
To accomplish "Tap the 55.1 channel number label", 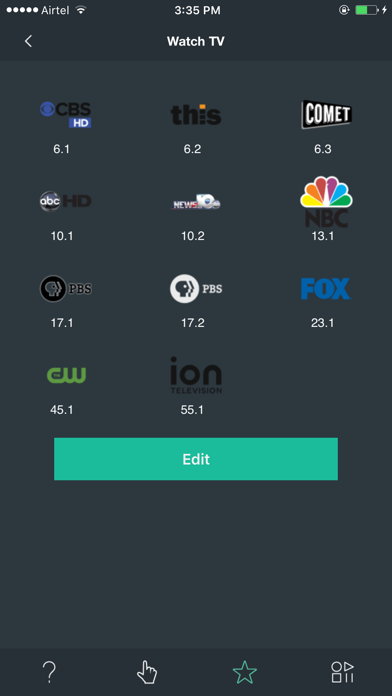I will tap(192, 410).
